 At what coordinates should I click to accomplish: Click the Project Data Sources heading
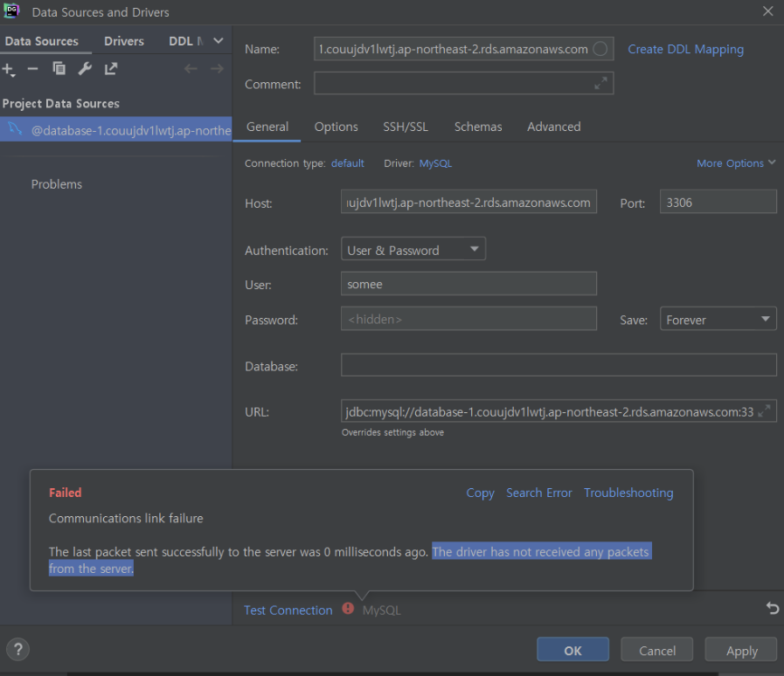[61, 103]
